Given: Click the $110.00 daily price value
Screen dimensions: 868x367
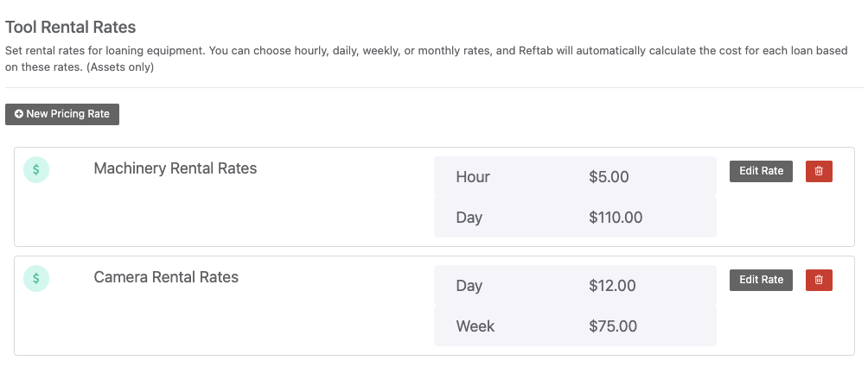Looking at the screenshot, I should pyautogui.click(x=616, y=218).
